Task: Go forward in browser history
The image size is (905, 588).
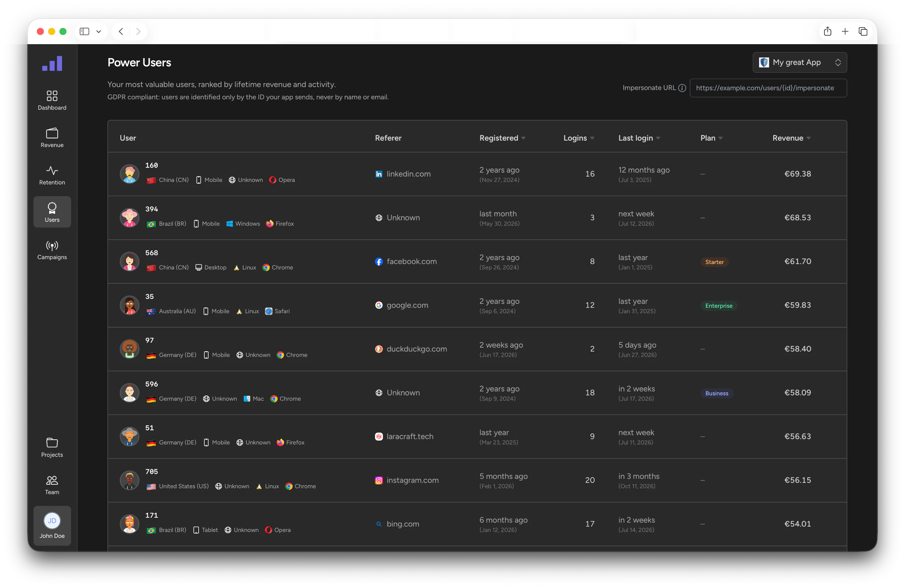Action: pyautogui.click(x=139, y=31)
